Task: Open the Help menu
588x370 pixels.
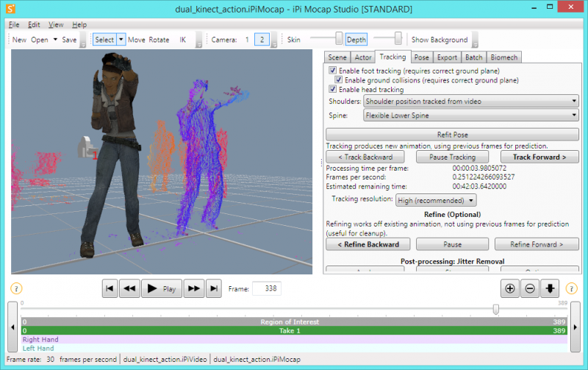Action: (79, 25)
